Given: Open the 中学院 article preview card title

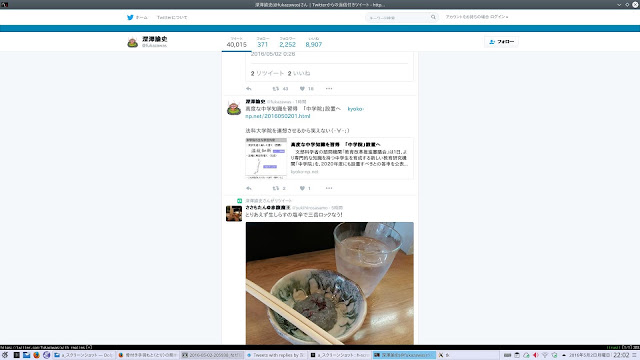Looking at the screenshot, I should point(336,144).
